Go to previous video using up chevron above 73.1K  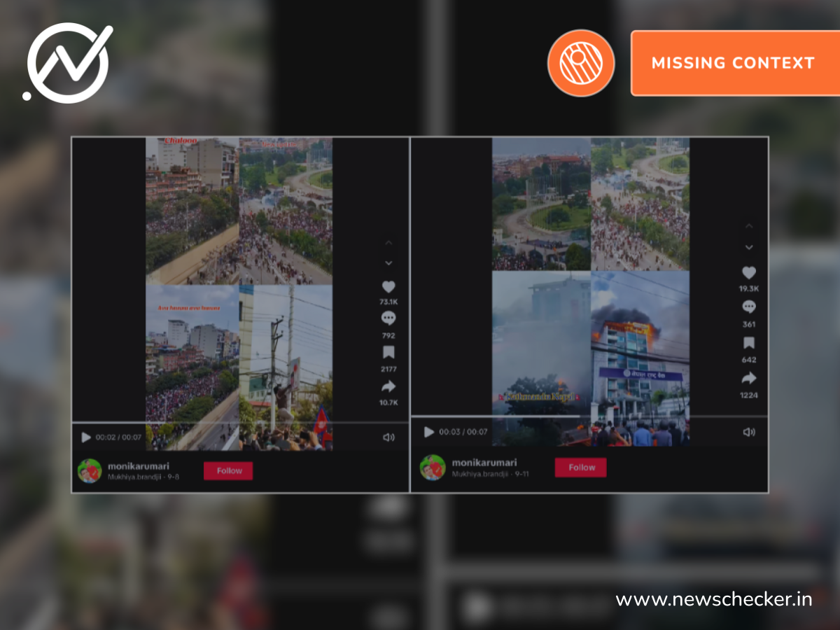pos(388,243)
